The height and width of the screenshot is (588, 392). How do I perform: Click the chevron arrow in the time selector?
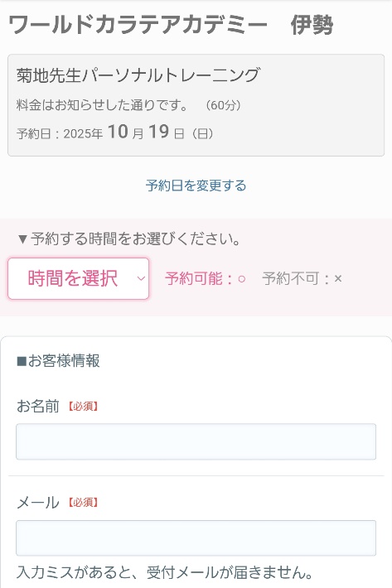coord(141,278)
